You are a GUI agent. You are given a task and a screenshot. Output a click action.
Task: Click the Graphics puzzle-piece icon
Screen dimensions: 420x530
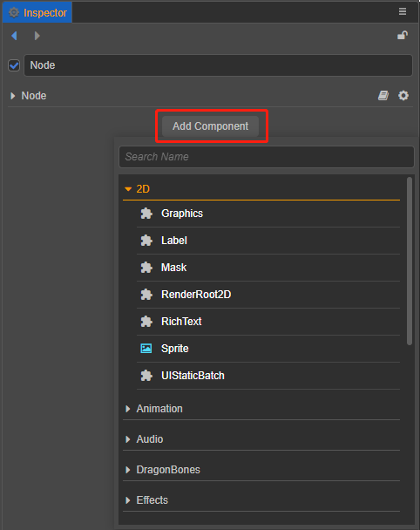point(146,214)
